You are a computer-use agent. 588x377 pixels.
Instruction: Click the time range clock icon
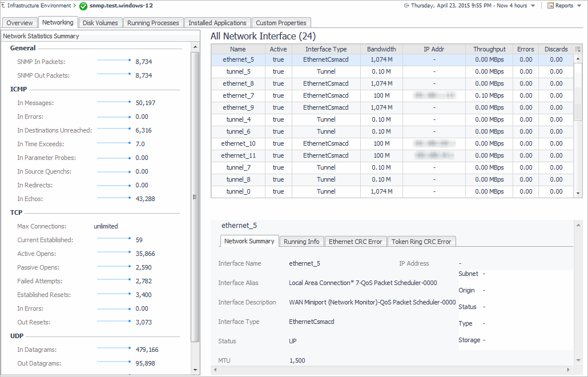point(406,6)
